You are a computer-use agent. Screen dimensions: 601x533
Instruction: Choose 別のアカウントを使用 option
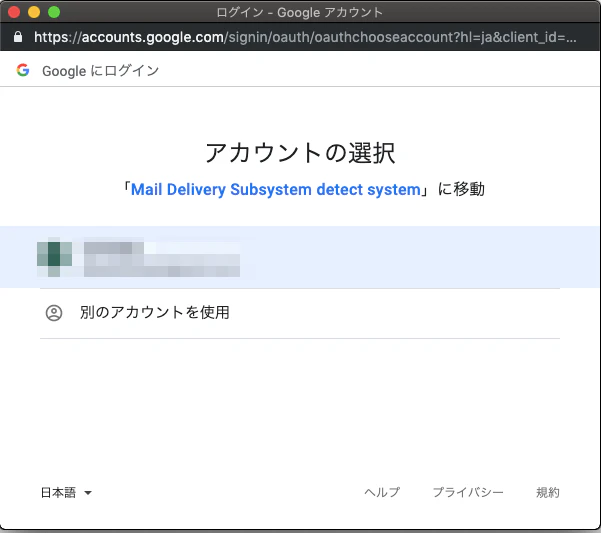point(300,313)
